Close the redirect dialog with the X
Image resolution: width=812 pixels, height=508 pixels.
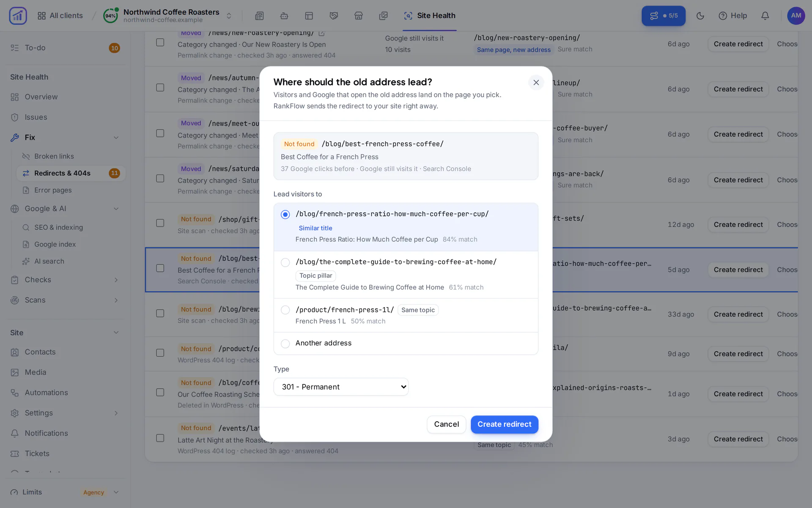click(x=536, y=83)
